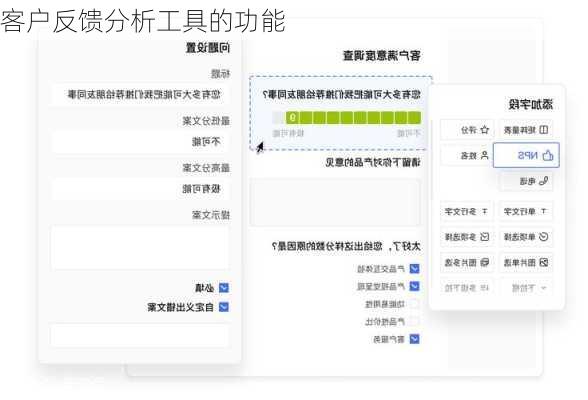Click the circle-check icon of 单项选择 field

click(x=543, y=237)
